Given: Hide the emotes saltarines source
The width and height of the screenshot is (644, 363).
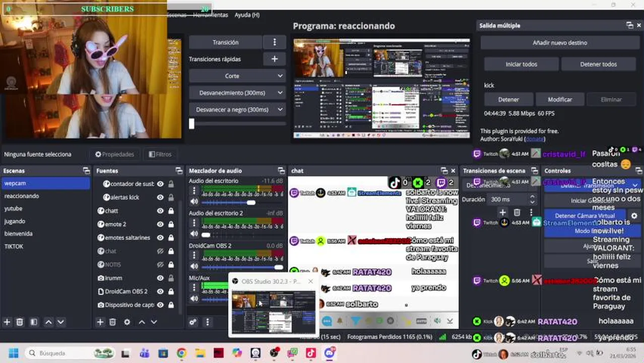Looking at the screenshot, I should (x=160, y=237).
